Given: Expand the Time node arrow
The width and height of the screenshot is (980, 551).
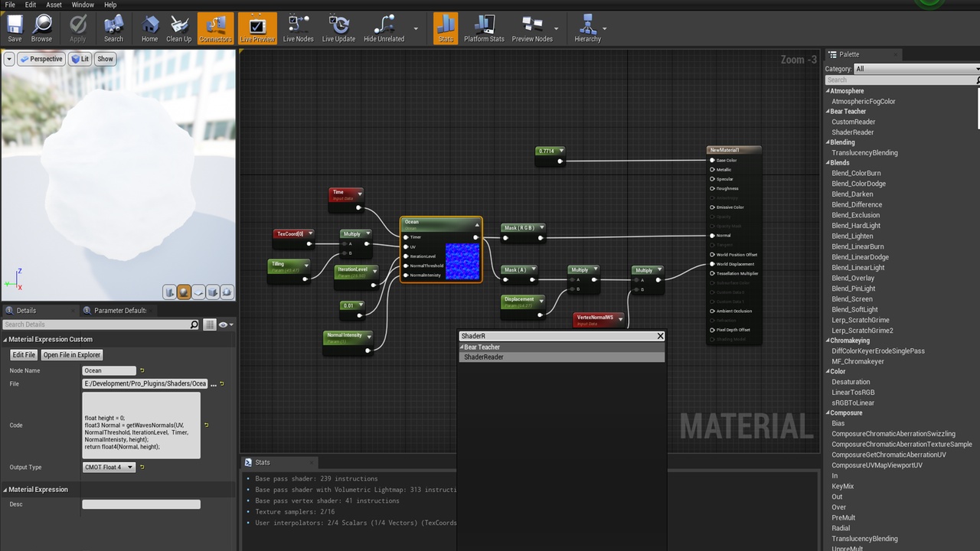Looking at the screenshot, I should [x=360, y=194].
